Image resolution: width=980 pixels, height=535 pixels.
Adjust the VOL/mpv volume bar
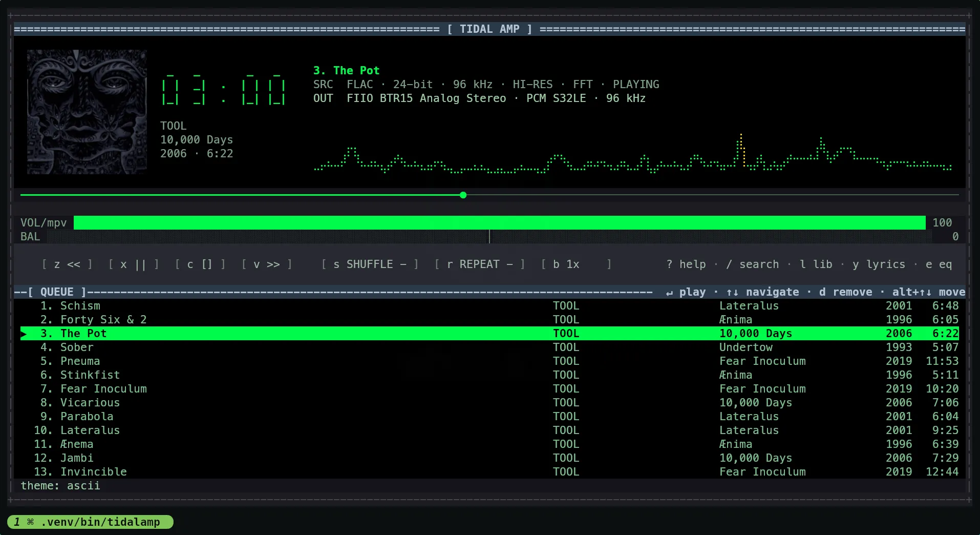click(500, 222)
